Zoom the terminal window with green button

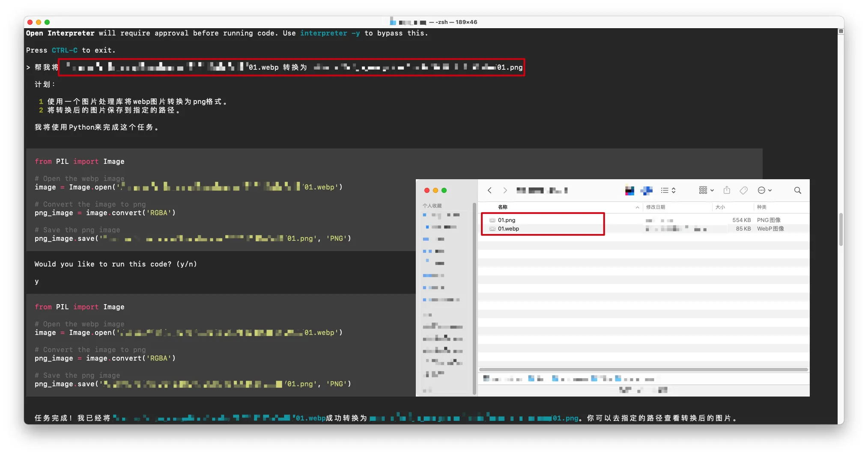tap(47, 22)
